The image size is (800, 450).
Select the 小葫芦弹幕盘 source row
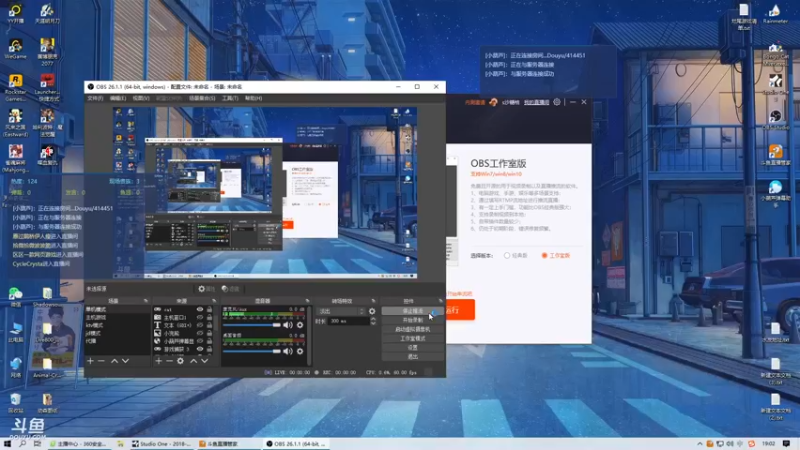[x=183, y=341]
